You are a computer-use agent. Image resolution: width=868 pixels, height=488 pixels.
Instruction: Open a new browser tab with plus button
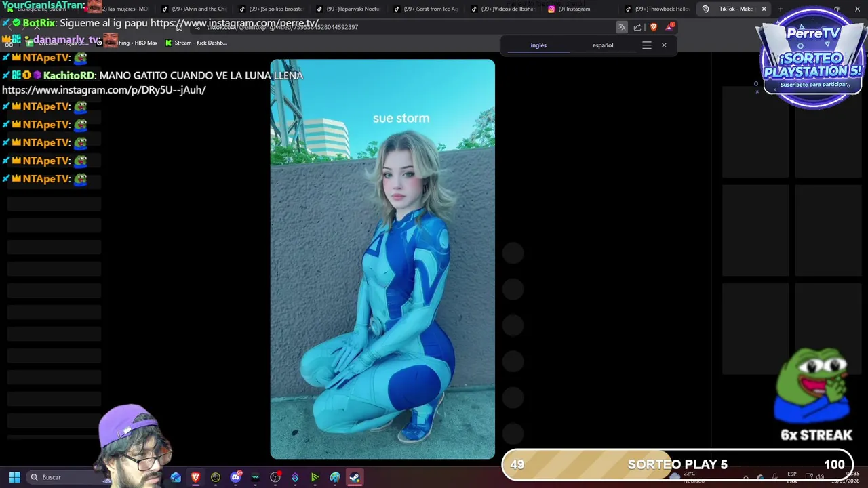pyautogui.click(x=780, y=9)
